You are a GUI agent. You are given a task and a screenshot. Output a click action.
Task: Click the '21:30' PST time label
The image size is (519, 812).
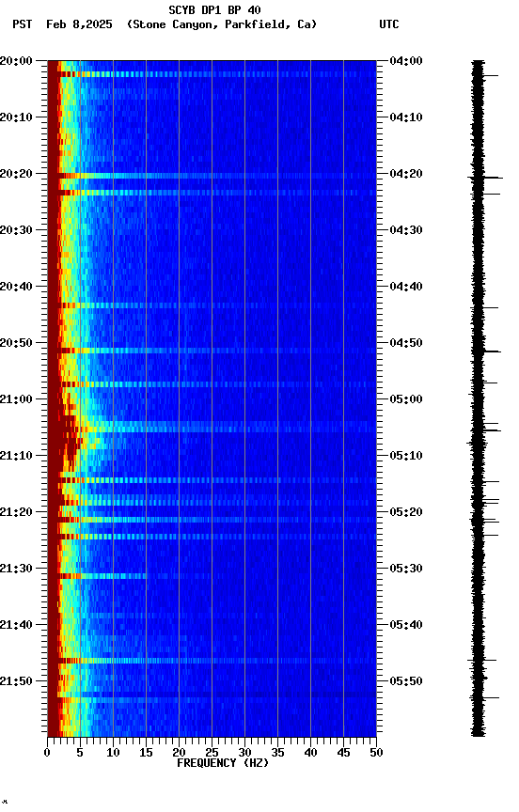click(16, 569)
